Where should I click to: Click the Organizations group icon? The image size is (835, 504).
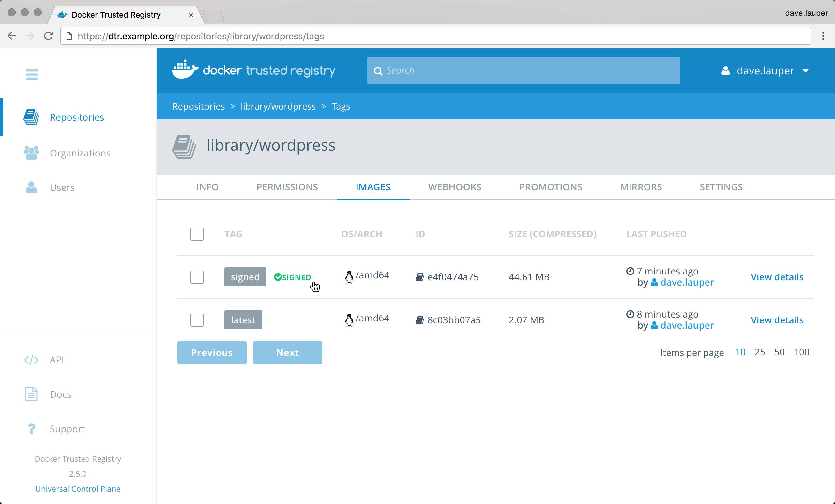[31, 153]
